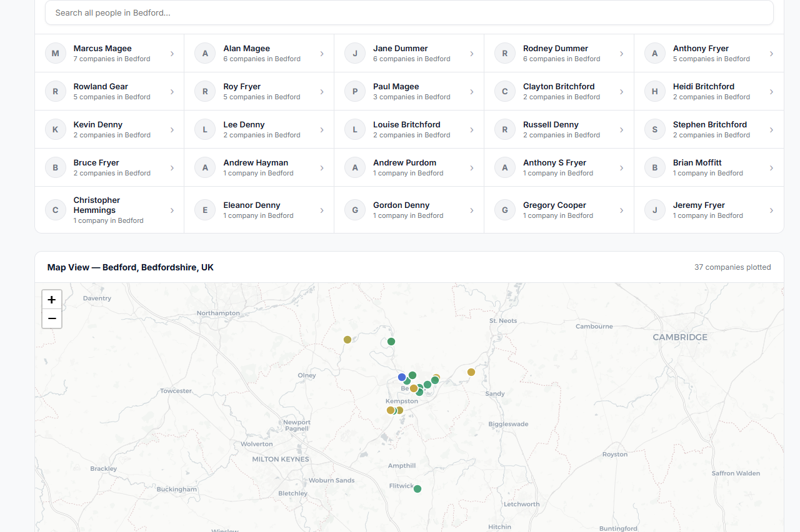Click Stephen Britchford's S avatar
800x532 pixels.
tap(655, 129)
